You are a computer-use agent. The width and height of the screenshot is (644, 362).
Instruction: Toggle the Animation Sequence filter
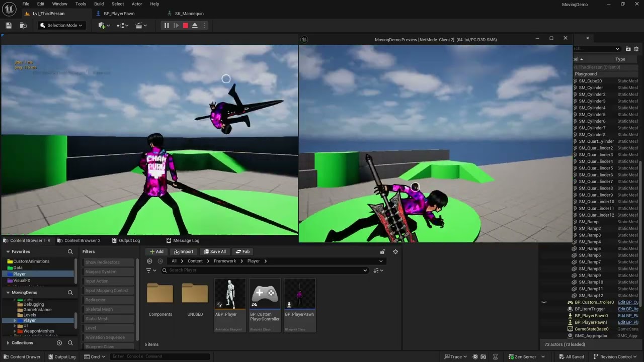point(107,337)
